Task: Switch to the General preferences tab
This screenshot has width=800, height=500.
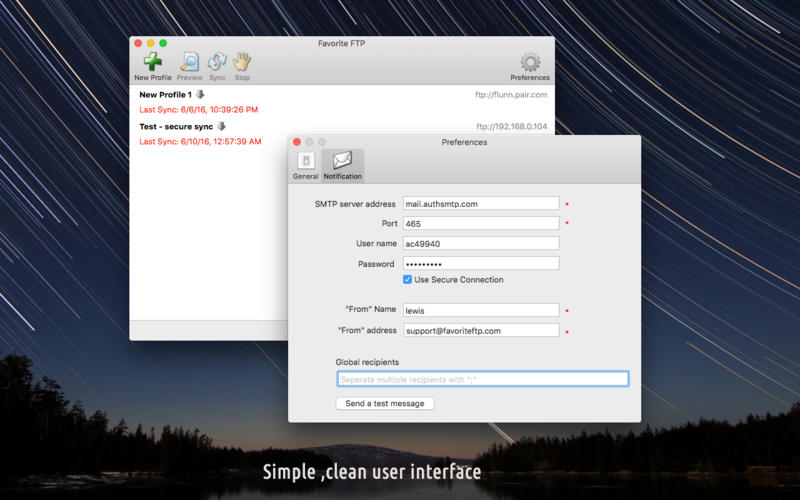Action: tap(305, 165)
